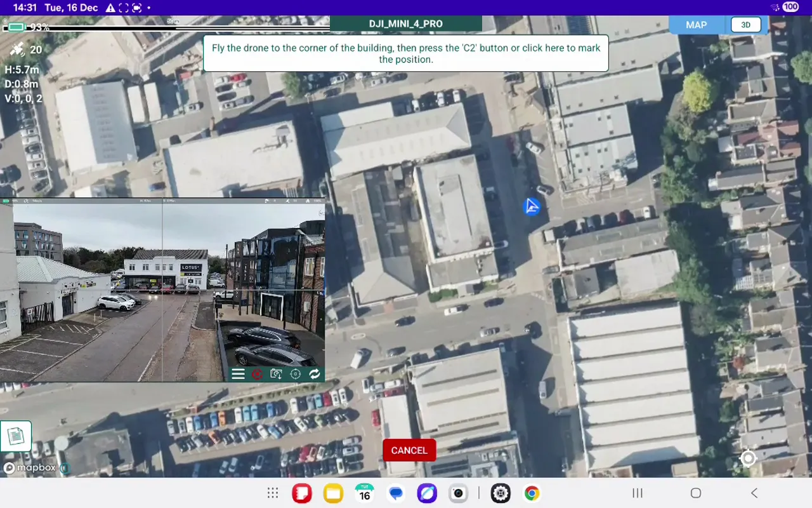The height and width of the screenshot is (508, 812).
Task: Tap the switch/refresh arrows icon on the video feed
Action: [x=315, y=374]
